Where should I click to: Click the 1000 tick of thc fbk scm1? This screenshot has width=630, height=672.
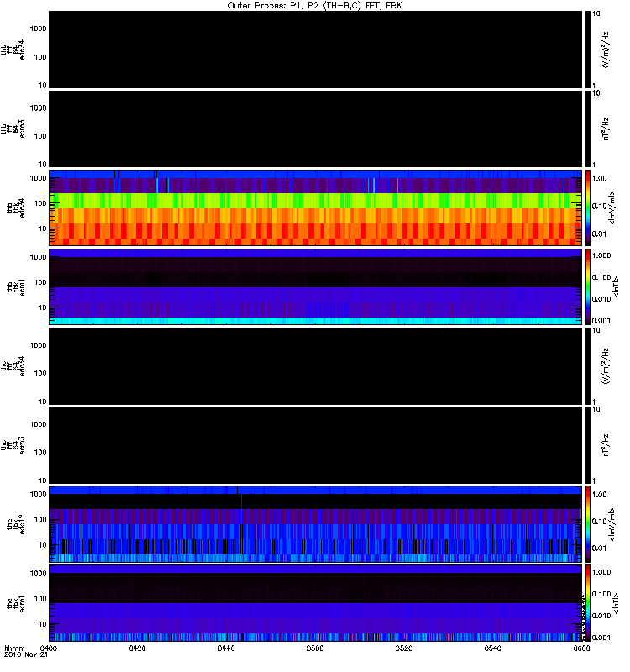click(38, 574)
